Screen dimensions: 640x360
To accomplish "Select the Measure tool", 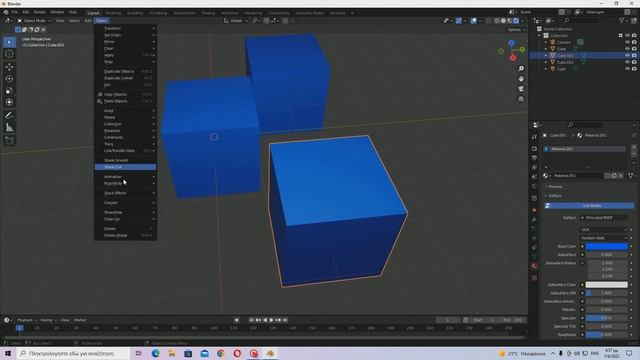I will point(9,128).
